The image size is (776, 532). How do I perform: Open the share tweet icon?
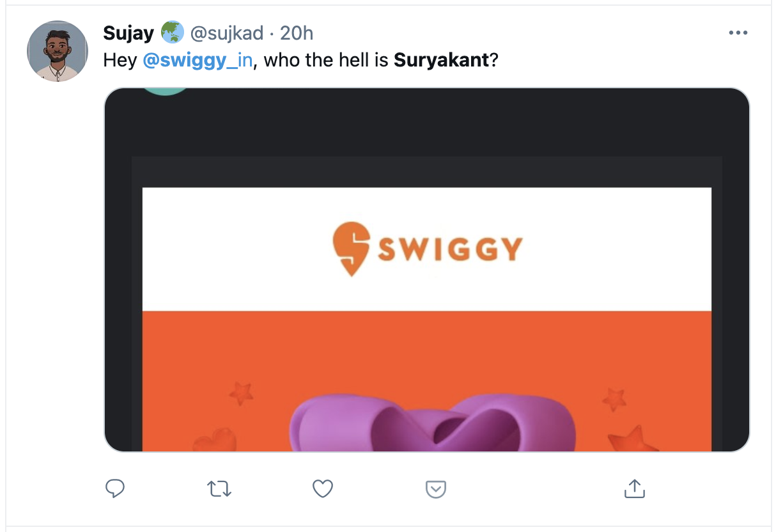[x=633, y=489]
